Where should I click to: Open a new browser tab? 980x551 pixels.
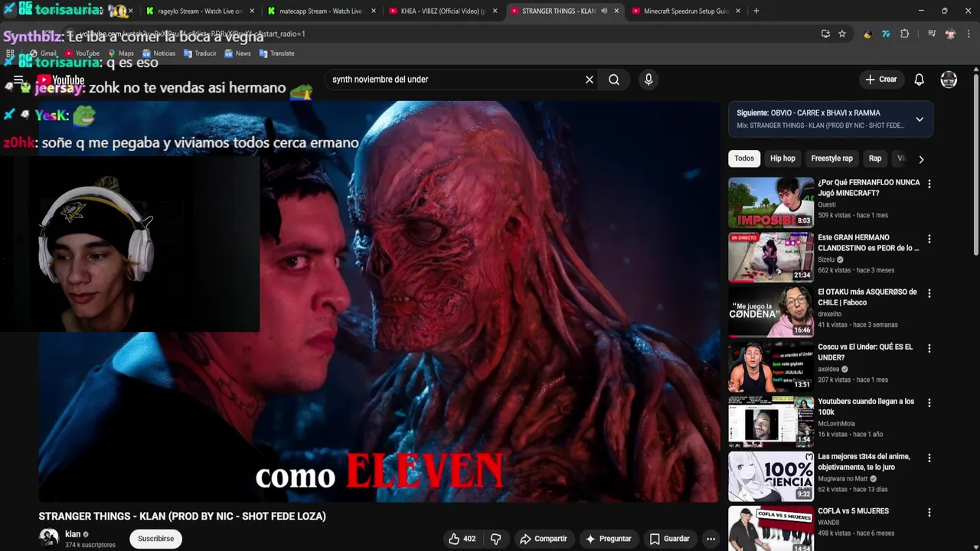(x=756, y=11)
